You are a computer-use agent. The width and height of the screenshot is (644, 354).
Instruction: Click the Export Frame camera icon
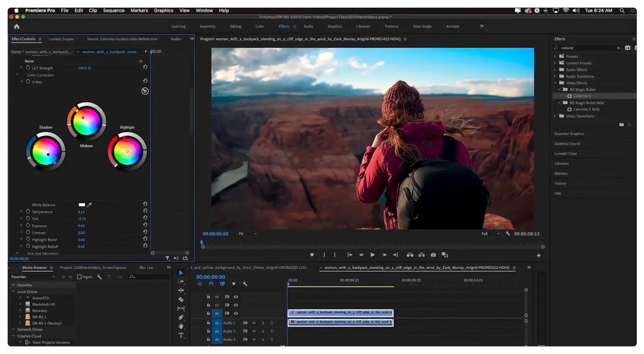(x=433, y=255)
